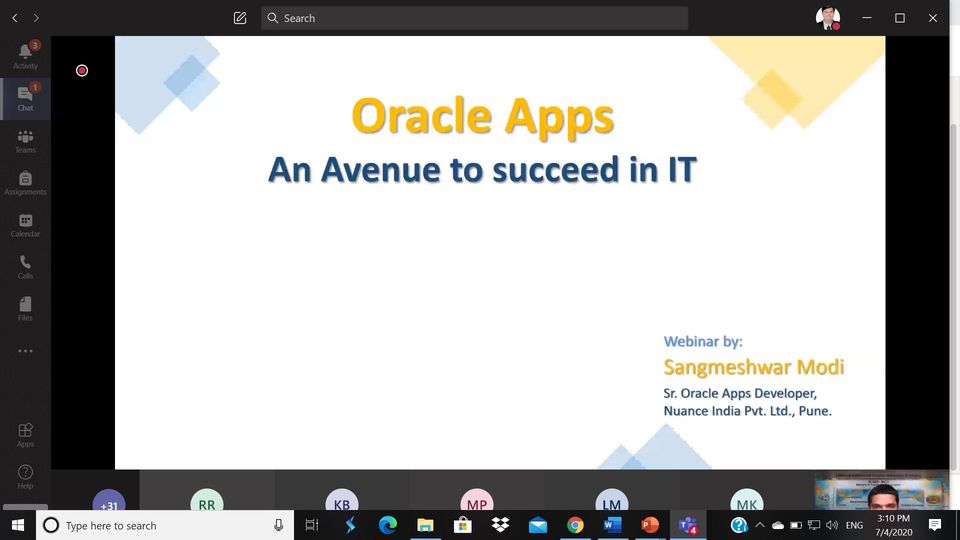Image resolution: width=960 pixels, height=540 pixels.
Task: Select the RR participant tile
Action: pyautogui.click(x=207, y=502)
